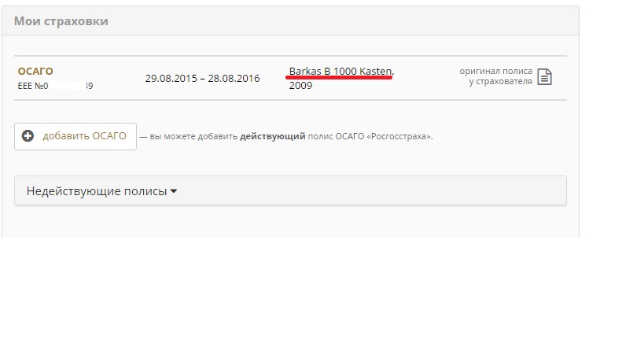Click the оригинал полиса text line
644x362 pixels.
(x=495, y=71)
